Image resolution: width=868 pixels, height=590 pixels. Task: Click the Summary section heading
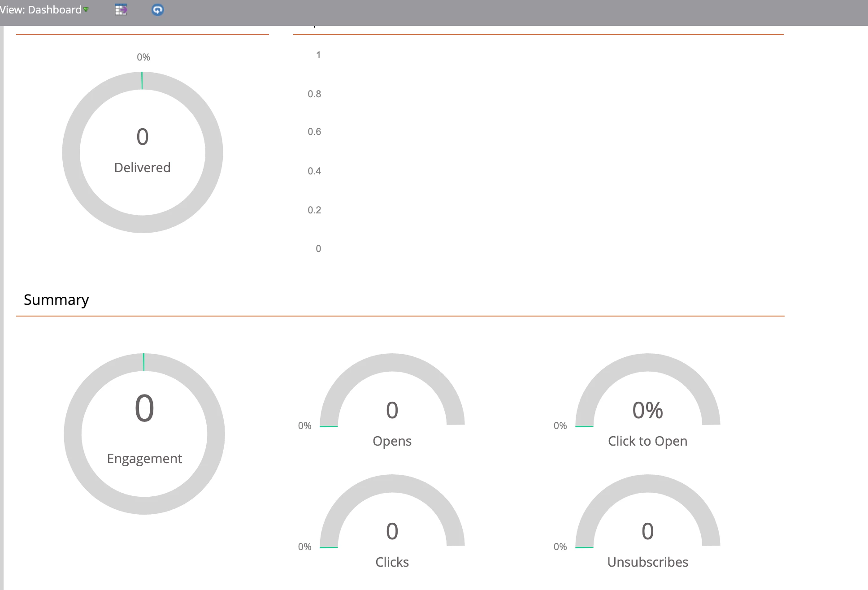pos(56,299)
